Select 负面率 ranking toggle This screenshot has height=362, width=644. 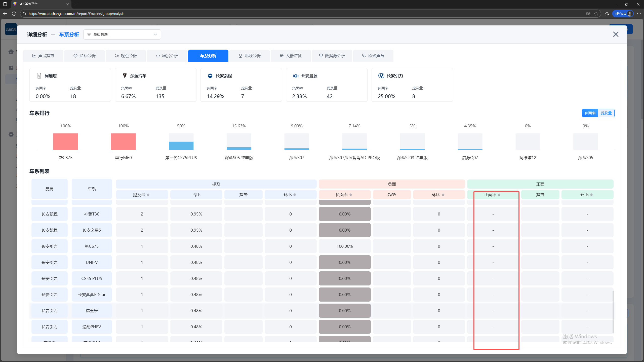(590, 113)
